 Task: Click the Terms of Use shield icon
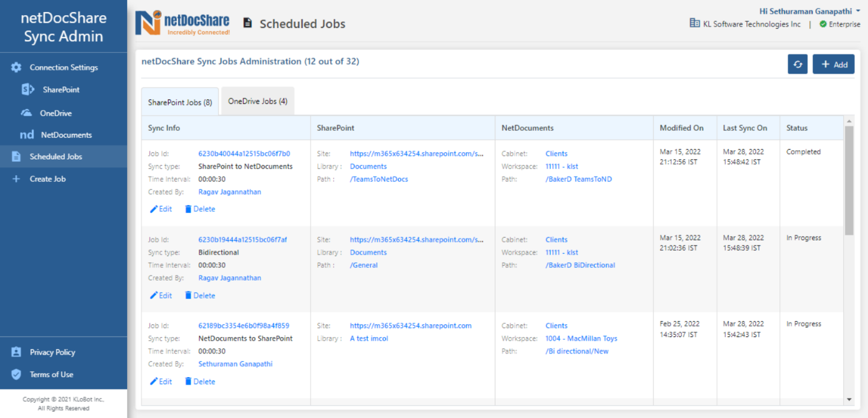[16, 374]
